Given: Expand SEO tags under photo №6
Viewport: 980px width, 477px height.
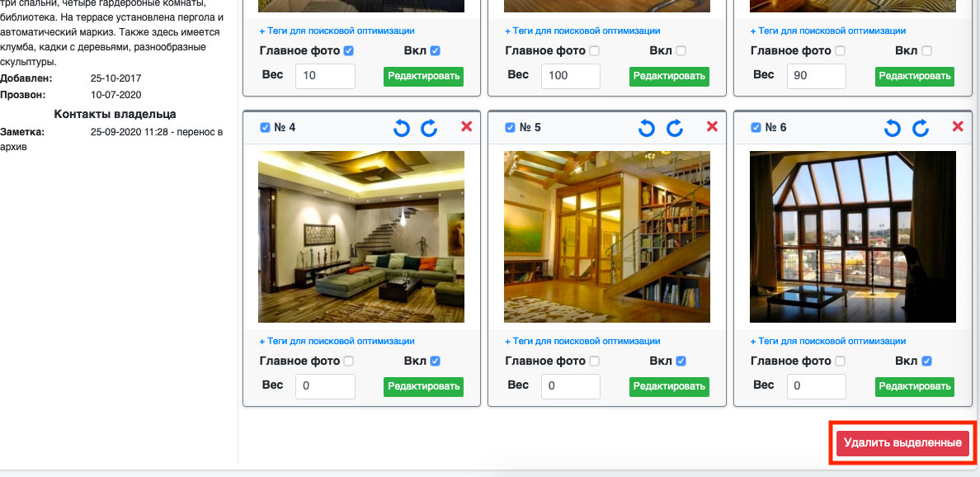Looking at the screenshot, I should pos(828,341).
